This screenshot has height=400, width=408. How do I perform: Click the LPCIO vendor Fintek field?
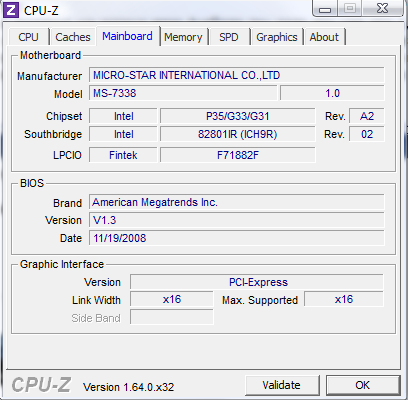pyautogui.click(x=123, y=155)
